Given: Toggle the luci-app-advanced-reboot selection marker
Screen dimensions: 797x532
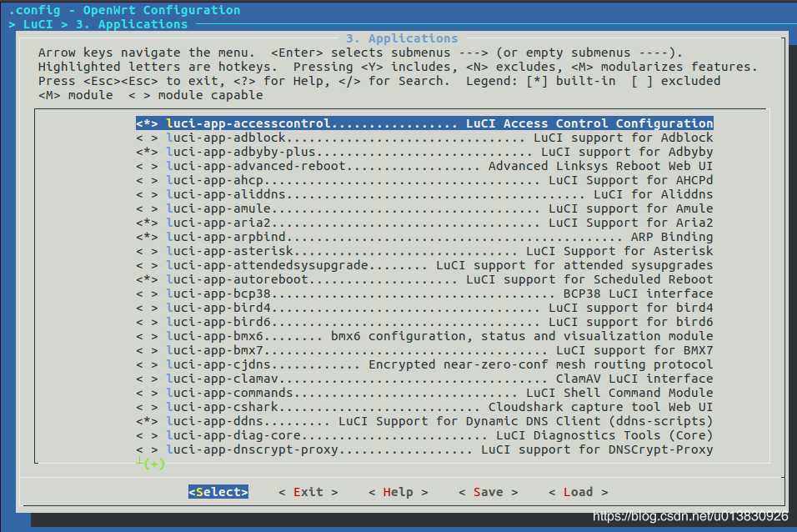Looking at the screenshot, I should pyautogui.click(x=147, y=166).
